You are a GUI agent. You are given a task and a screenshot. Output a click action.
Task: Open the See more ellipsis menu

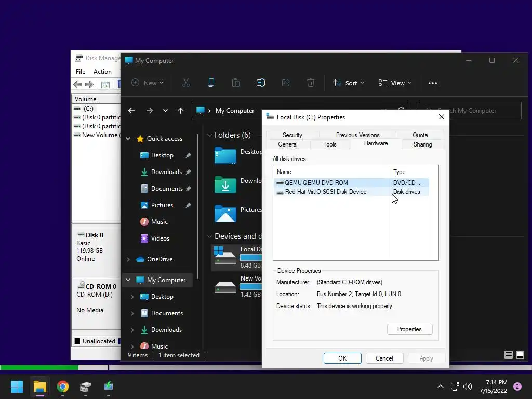(x=433, y=83)
